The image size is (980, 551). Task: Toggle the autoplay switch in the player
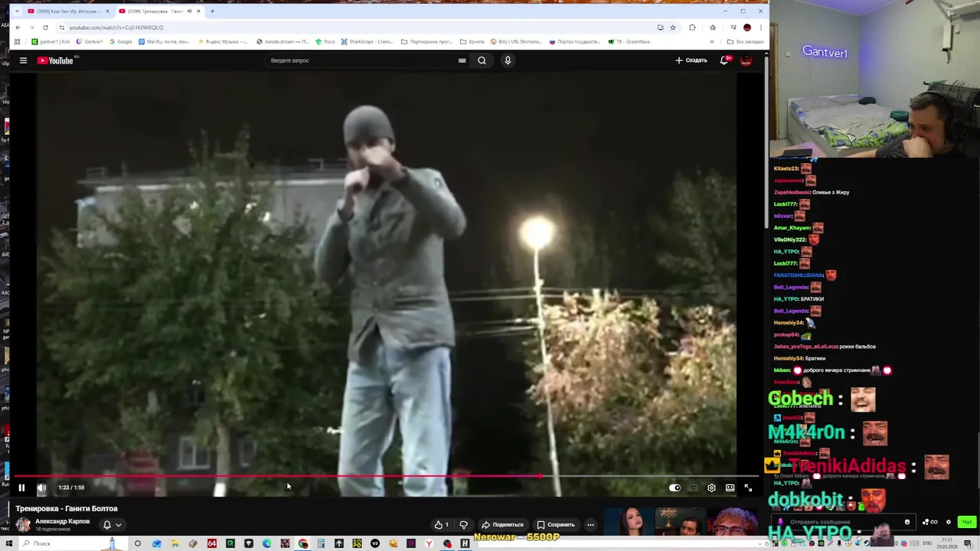[675, 487]
